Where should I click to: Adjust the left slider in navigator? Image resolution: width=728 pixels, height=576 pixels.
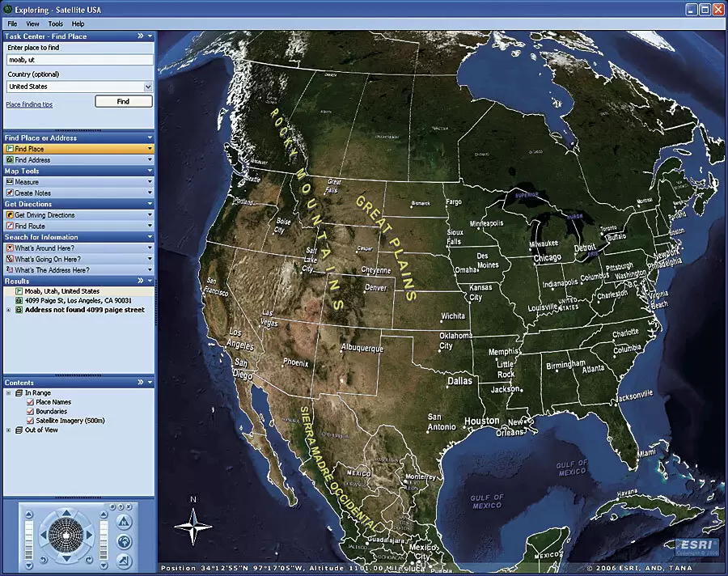29,540
